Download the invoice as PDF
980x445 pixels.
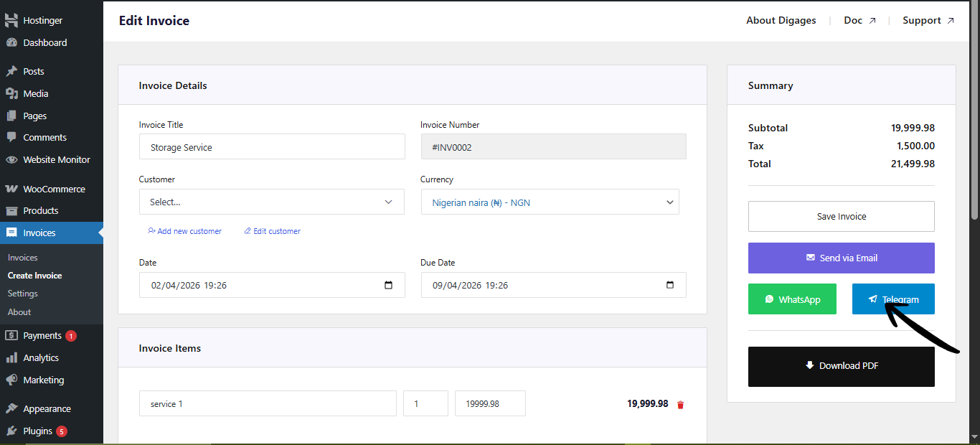841,366
